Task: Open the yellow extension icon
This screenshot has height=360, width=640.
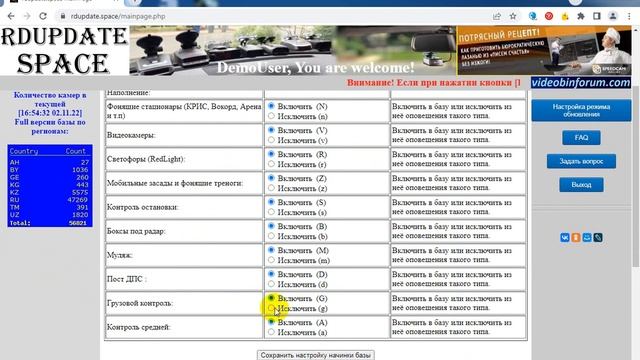Action: (x=565, y=16)
